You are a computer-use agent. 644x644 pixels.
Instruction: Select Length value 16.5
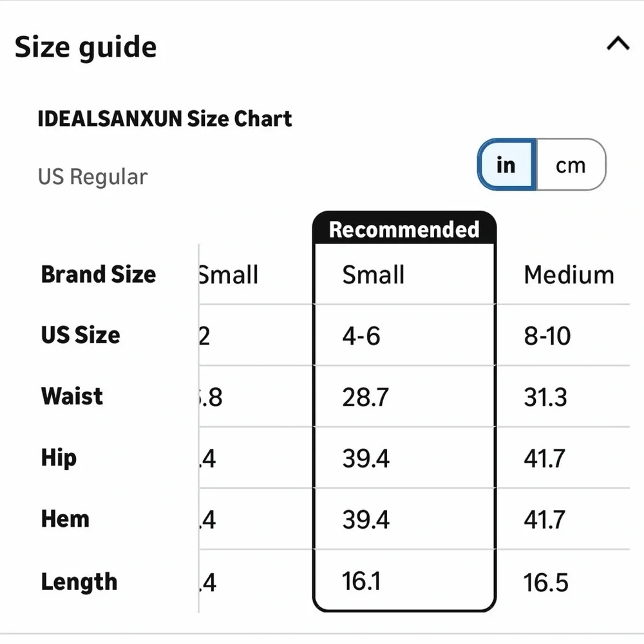[x=546, y=582]
